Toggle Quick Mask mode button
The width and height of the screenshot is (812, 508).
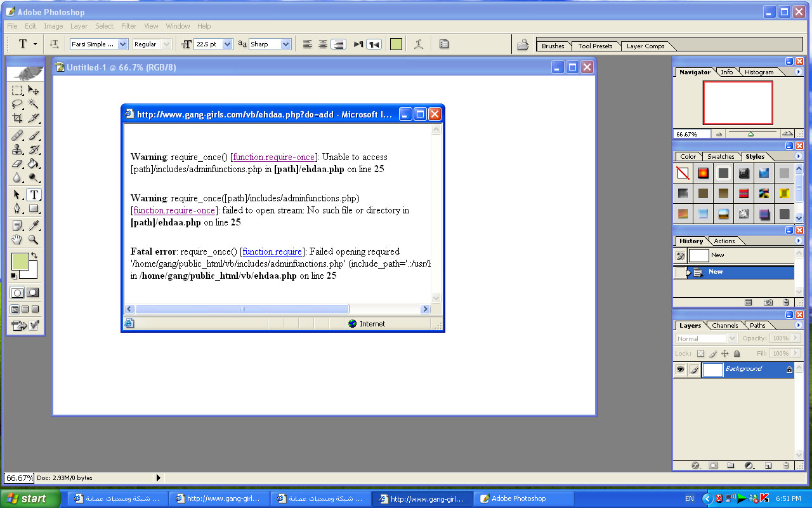tap(33, 293)
